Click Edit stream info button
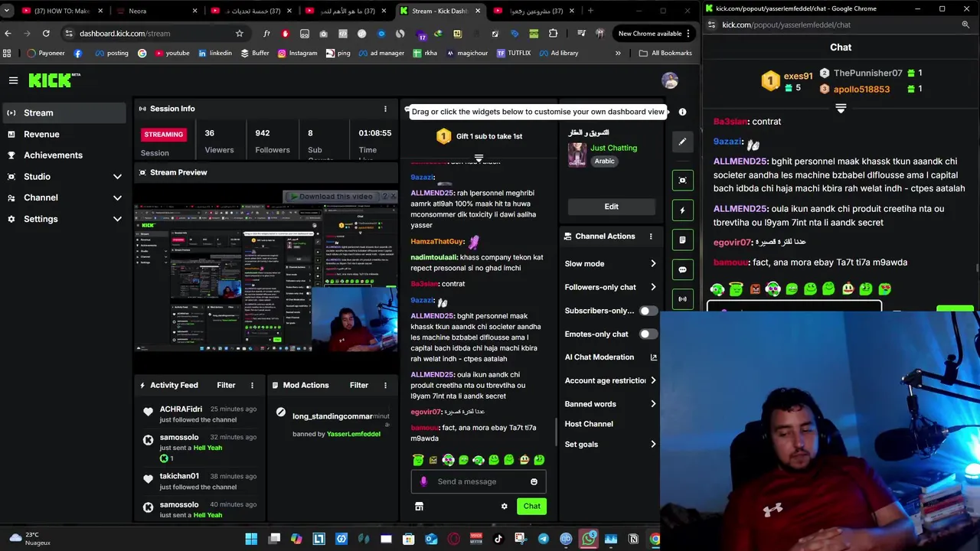 611,207
